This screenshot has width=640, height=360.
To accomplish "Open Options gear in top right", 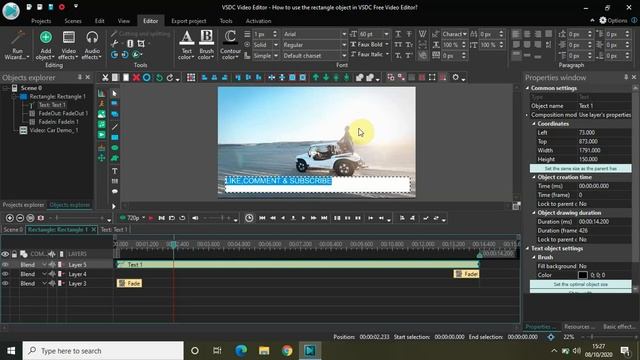I will pyautogui.click(x=613, y=20).
